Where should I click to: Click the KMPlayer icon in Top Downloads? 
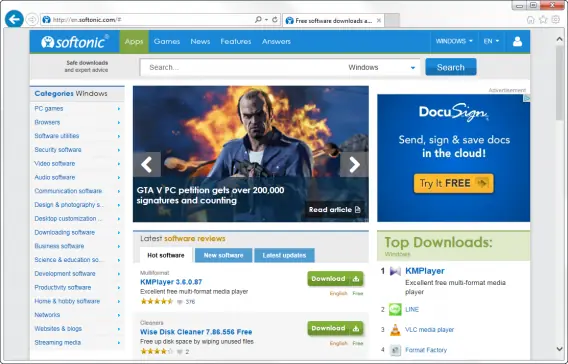pyautogui.click(x=395, y=271)
